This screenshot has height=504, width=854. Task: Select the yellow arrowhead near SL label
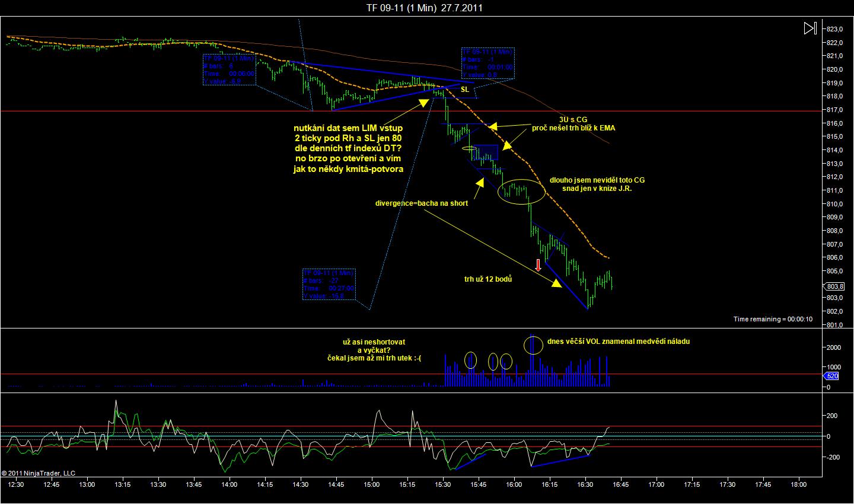425,102
